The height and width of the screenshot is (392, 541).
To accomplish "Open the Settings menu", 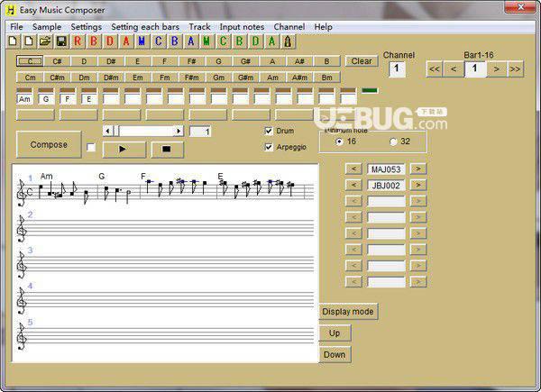I will 87,27.
